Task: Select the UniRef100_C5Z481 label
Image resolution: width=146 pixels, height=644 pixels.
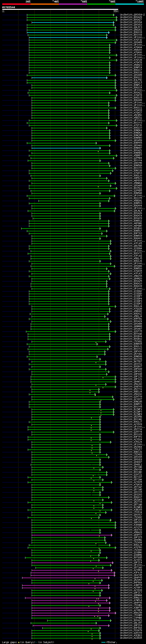Action: point(131,342)
